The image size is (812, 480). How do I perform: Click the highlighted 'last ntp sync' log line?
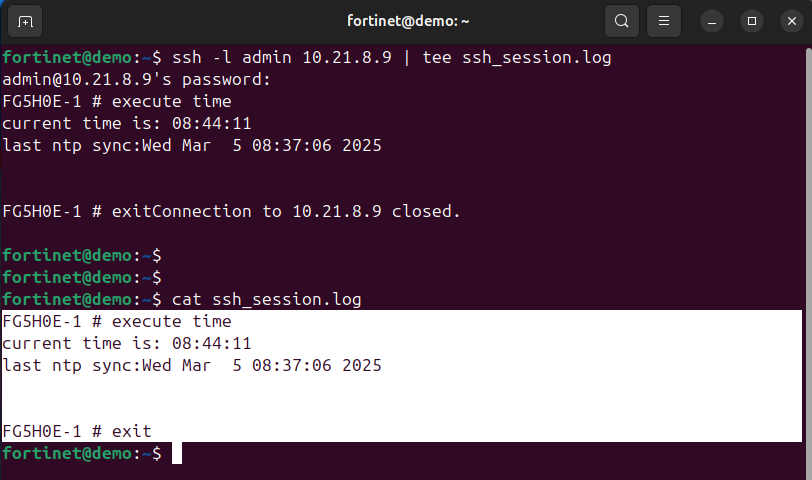pyautogui.click(x=192, y=366)
